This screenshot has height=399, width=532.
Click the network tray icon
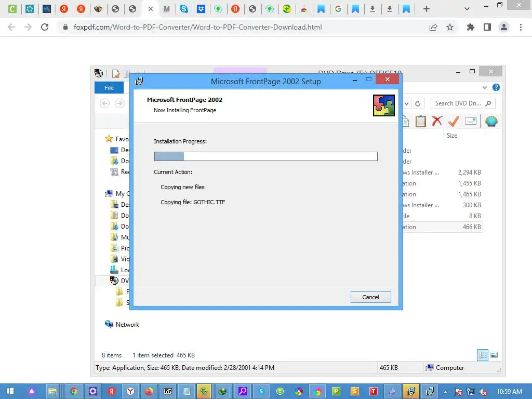point(471,392)
